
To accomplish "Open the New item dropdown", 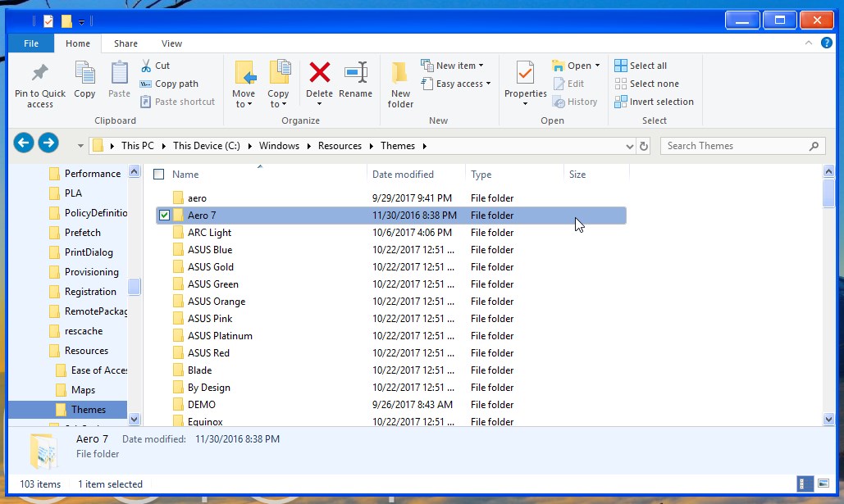I will [453, 65].
